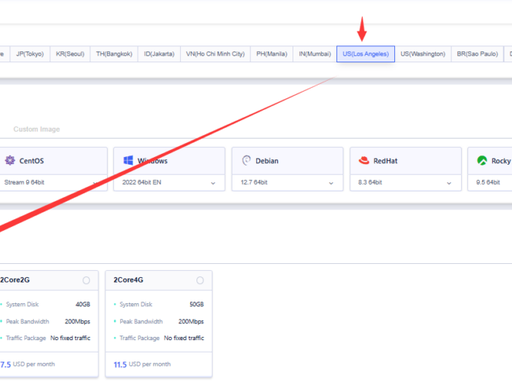The width and height of the screenshot is (512, 384).
Task: Switch to BR(Sao Paulo) region
Action: [x=477, y=54]
